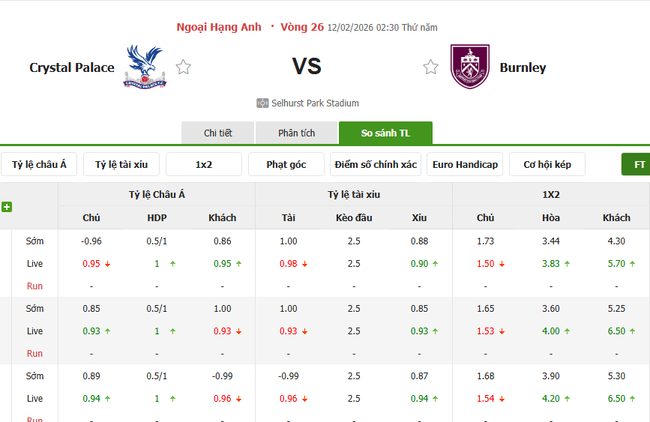The height and width of the screenshot is (422, 650).
Task: Click the Selhurst Park Stadium icon
Action: pos(262,103)
